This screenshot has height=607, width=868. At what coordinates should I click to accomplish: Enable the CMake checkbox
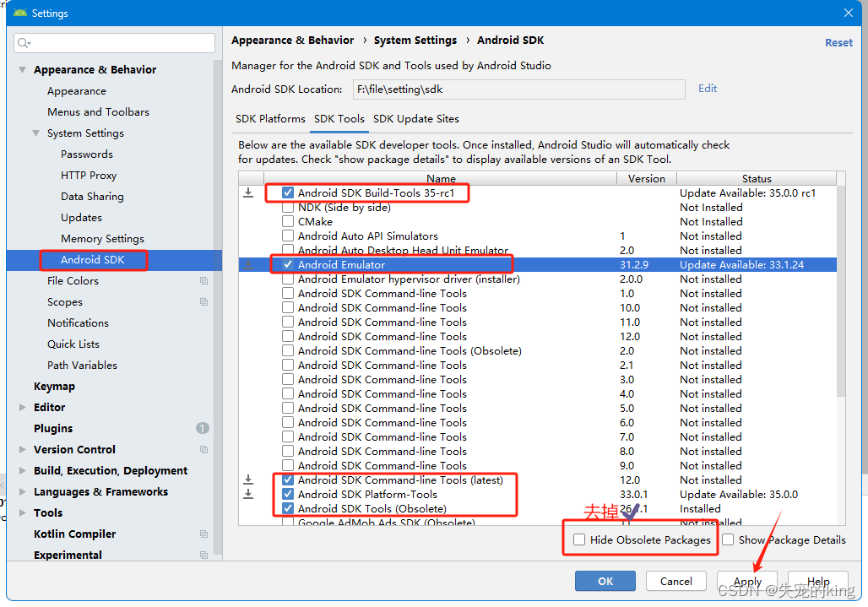[288, 221]
